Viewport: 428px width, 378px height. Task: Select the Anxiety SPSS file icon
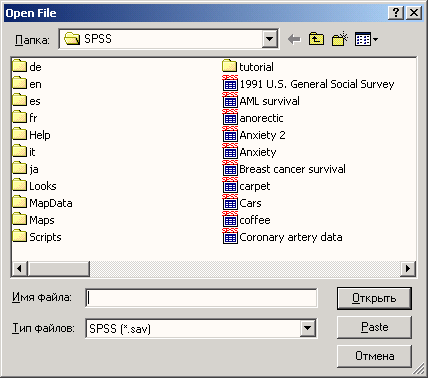click(230, 151)
